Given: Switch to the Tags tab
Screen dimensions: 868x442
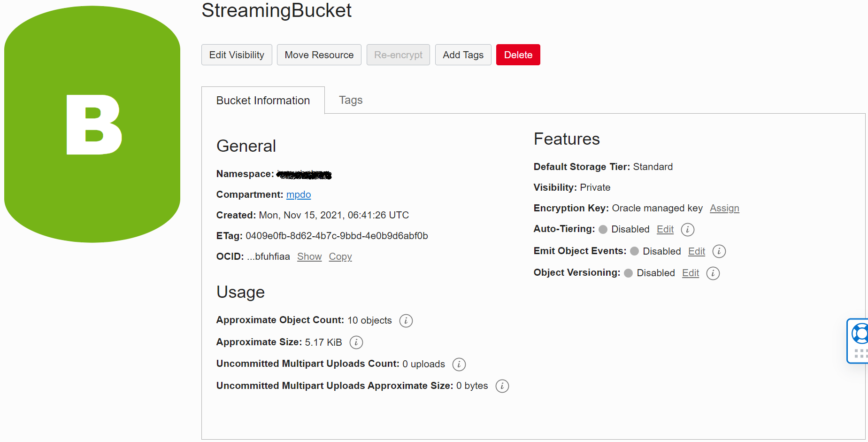Looking at the screenshot, I should point(350,100).
